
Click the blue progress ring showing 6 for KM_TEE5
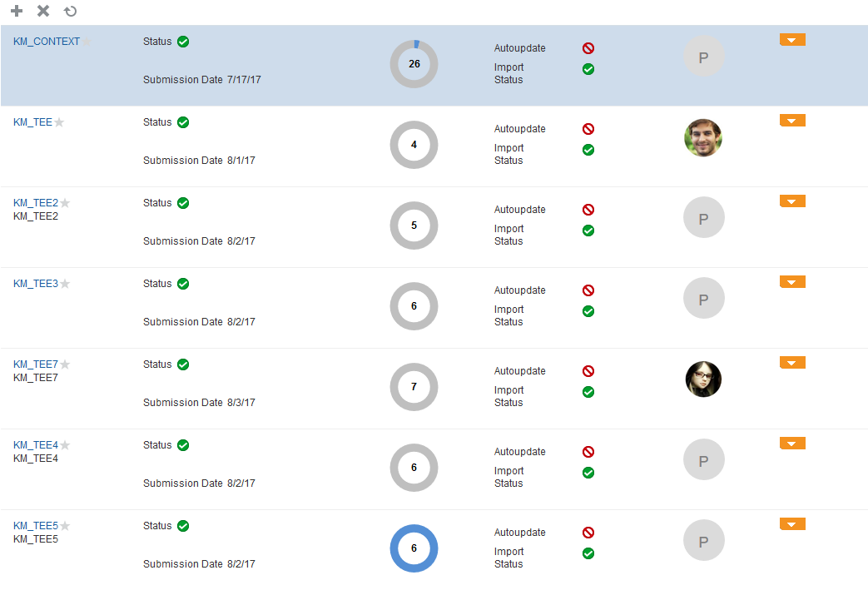coord(414,548)
